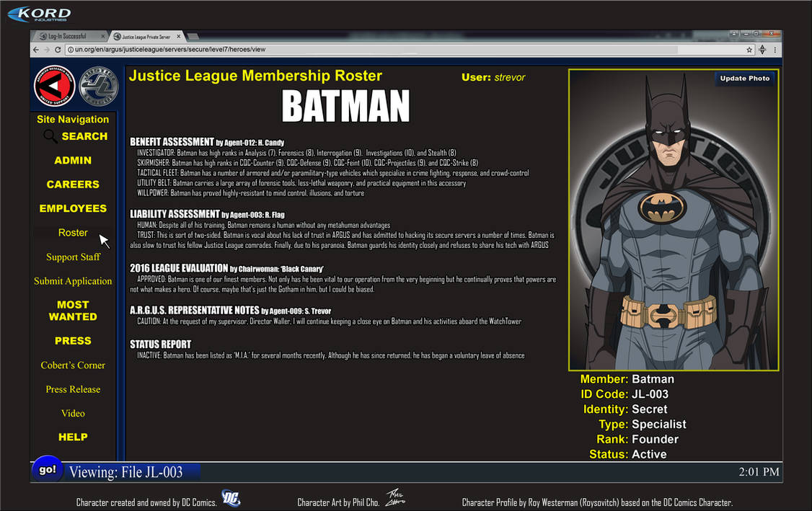Click the A.R.G.U.S. REPRESENTATIVE NOTES heading
Viewport: 812px width, 511px height.
pos(195,310)
